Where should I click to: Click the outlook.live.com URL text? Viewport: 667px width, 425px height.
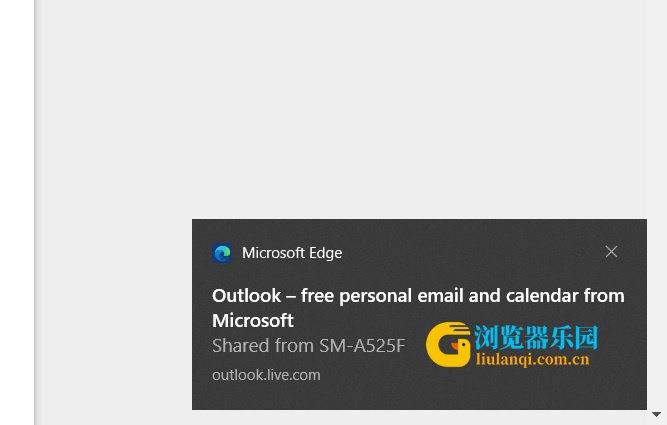(x=266, y=375)
